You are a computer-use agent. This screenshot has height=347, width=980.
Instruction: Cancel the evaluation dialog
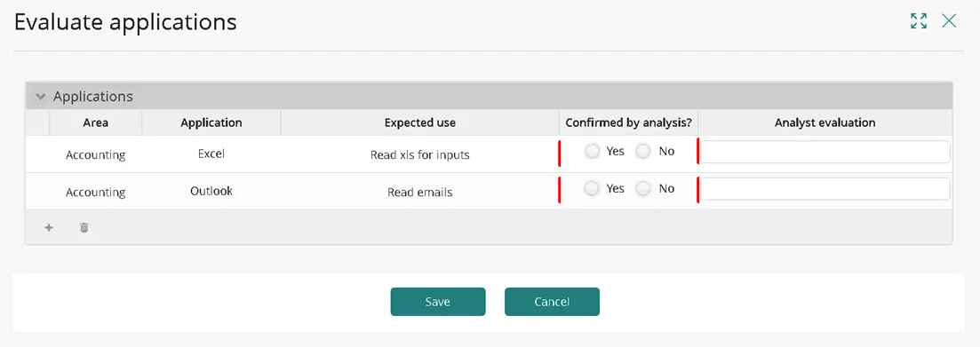552,302
